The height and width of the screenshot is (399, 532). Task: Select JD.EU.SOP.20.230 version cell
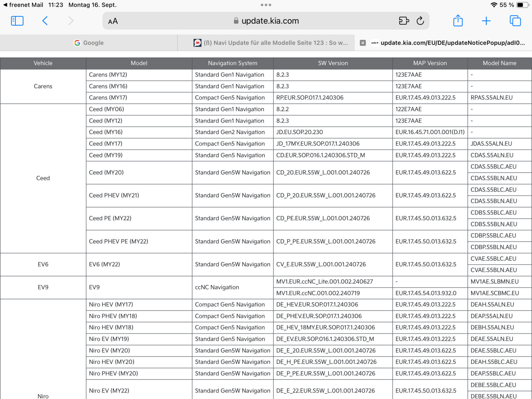click(x=333, y=132)
